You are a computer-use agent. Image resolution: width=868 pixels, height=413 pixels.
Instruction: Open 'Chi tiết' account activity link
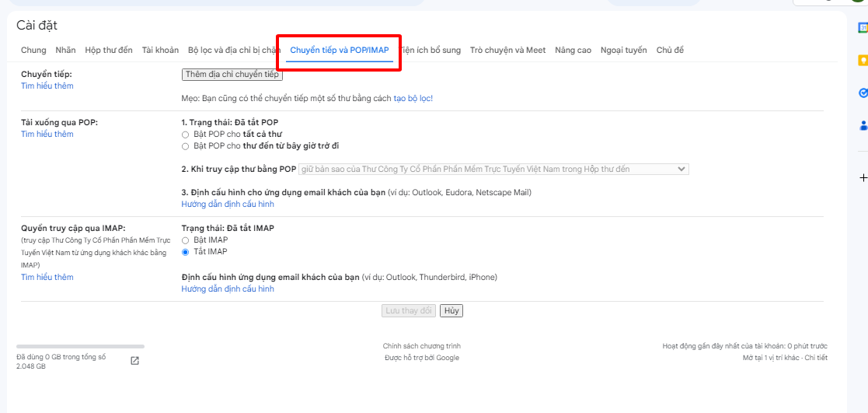pyautogui.click(x=816, y=358)
